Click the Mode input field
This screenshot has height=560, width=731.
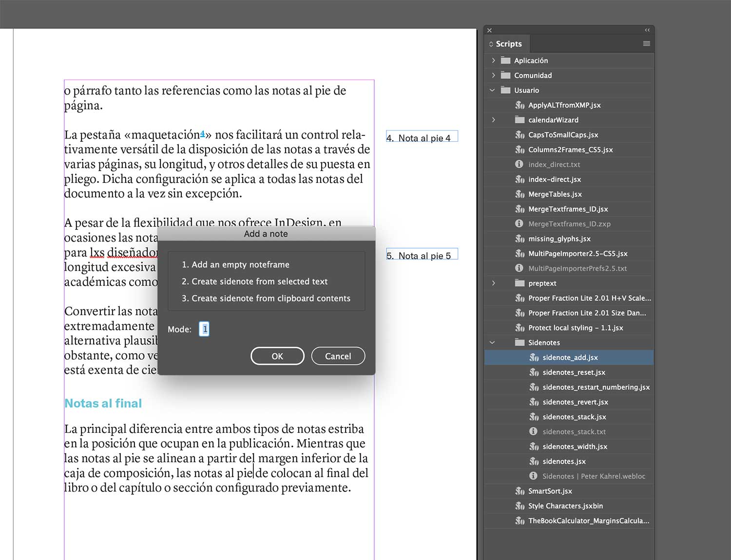(x=205, y=329)
